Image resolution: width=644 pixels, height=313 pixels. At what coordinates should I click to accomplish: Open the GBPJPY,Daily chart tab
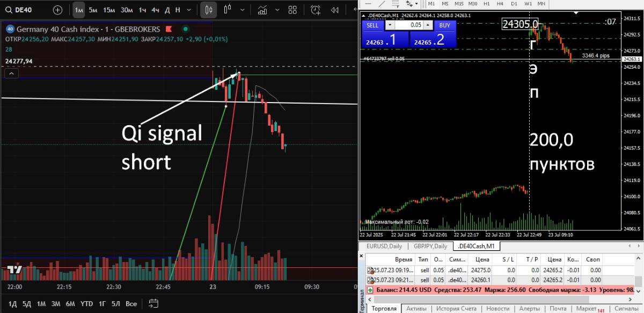click(x=430, y=246)
